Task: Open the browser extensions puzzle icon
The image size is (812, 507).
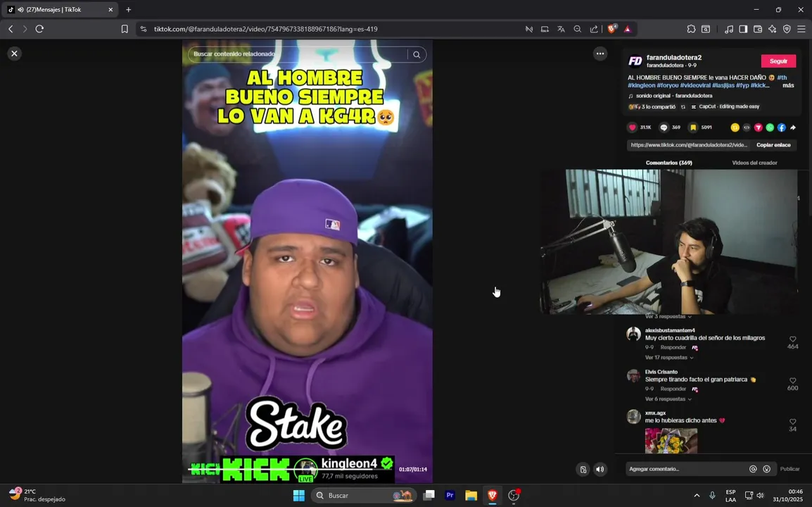Action: (691, 29)
